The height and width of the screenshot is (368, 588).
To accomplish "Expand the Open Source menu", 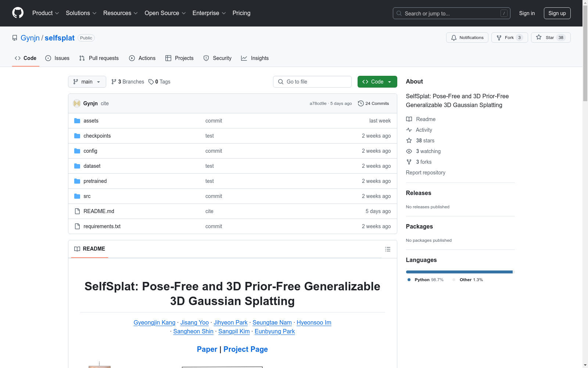I will [x=165, y=13].
